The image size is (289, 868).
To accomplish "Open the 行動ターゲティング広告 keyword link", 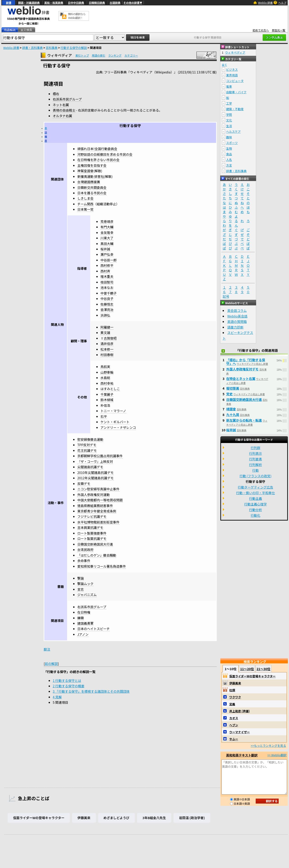I will [255, 487].
